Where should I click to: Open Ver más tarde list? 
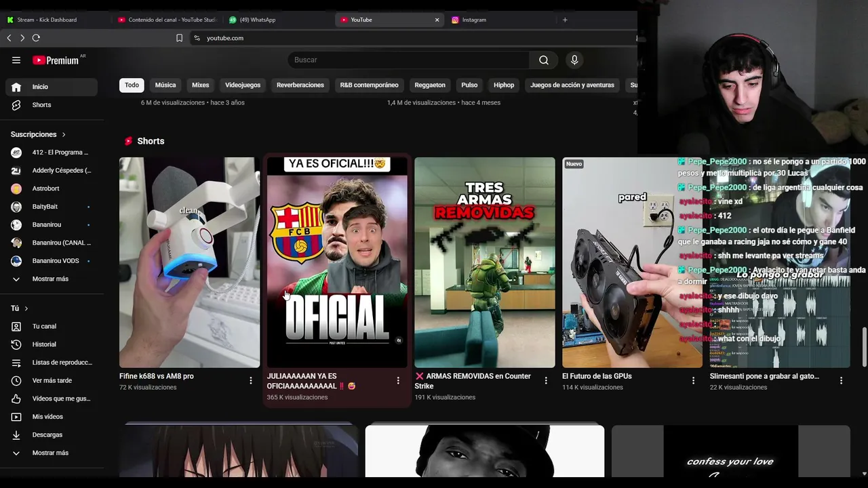(52, 380)
